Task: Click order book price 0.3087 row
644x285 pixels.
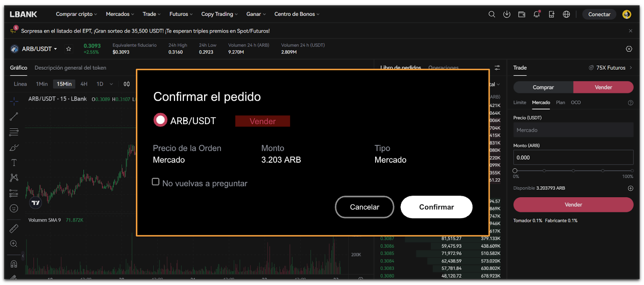Action: 440,239
